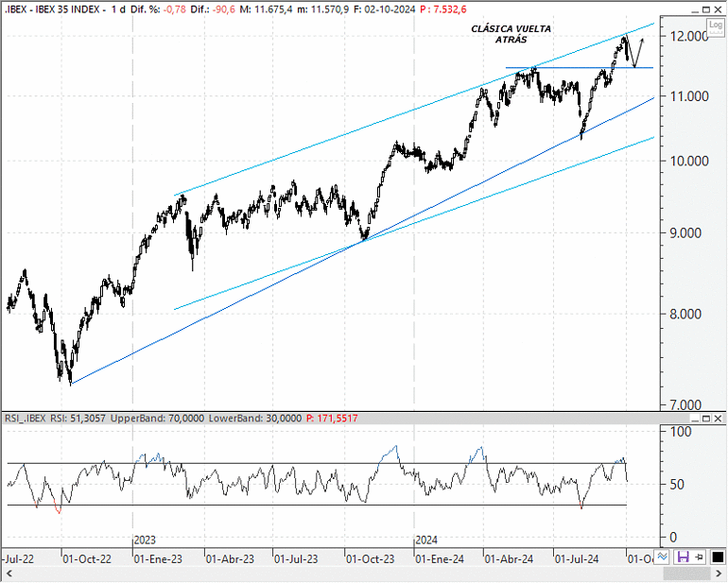
Task: Click the RSI axis label 100
Action: pos(681,432)
